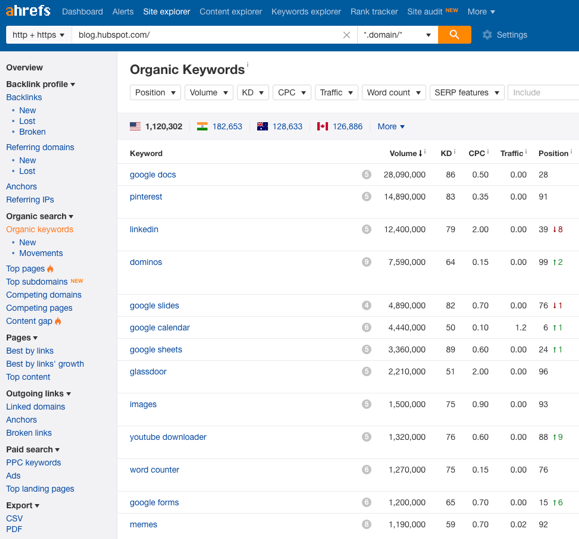Open the youtube downloader keyword link
579x539 pixels.
(x=168, y=437)
